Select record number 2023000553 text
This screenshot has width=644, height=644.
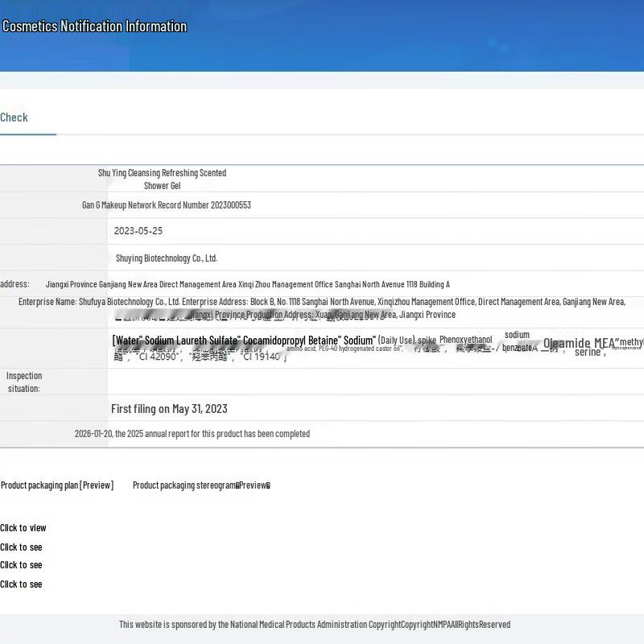[x=167, y=205]
